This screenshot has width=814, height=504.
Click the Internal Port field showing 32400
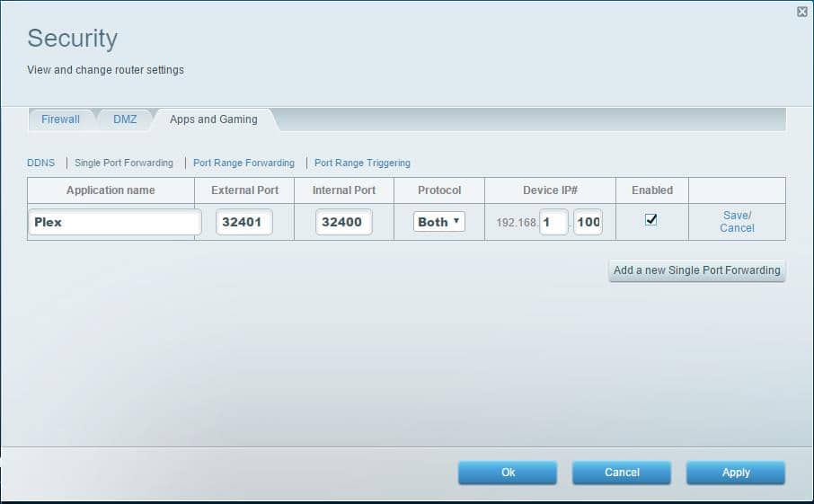click(x=344, y=222)
